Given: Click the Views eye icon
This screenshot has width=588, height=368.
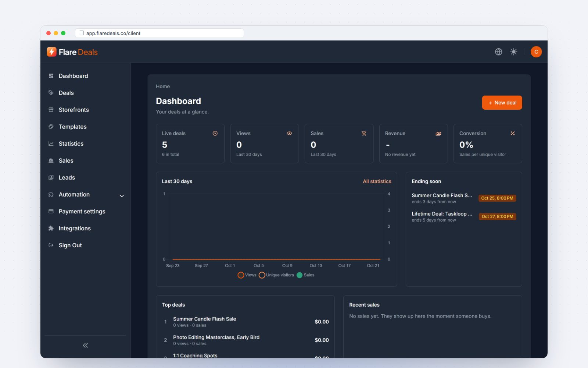Looking at the screenshot, I should [x=289, y=133].
